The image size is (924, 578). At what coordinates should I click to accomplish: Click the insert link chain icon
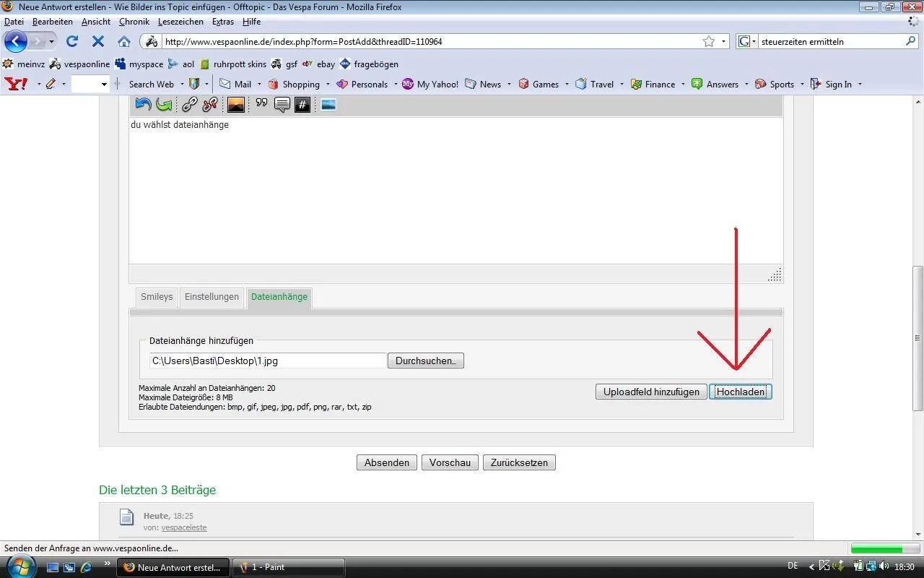click(x=189, y=105)
